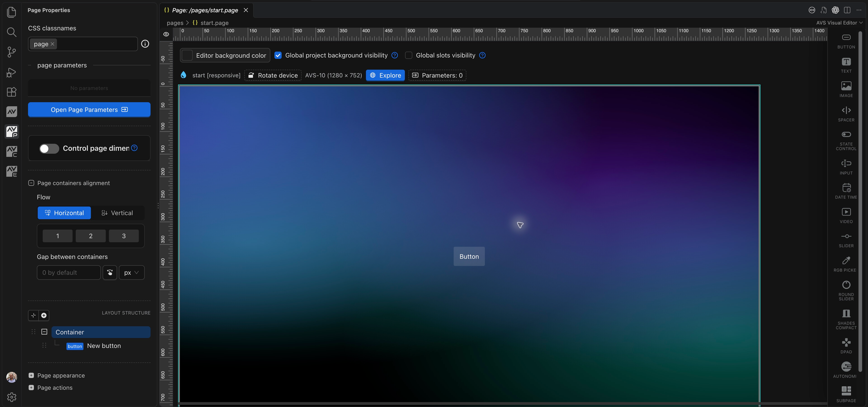Select the SPACER widget icon

pos(846,110)
